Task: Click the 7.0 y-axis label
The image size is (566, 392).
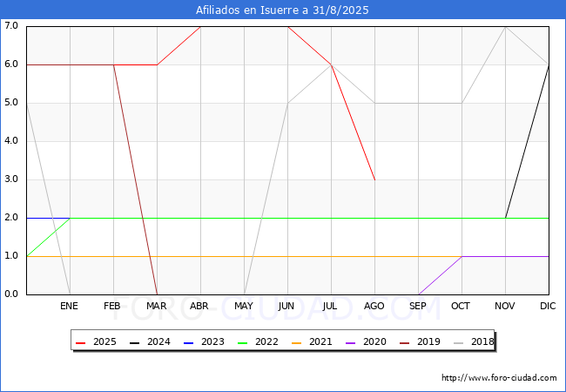Action: click(11, 25)
